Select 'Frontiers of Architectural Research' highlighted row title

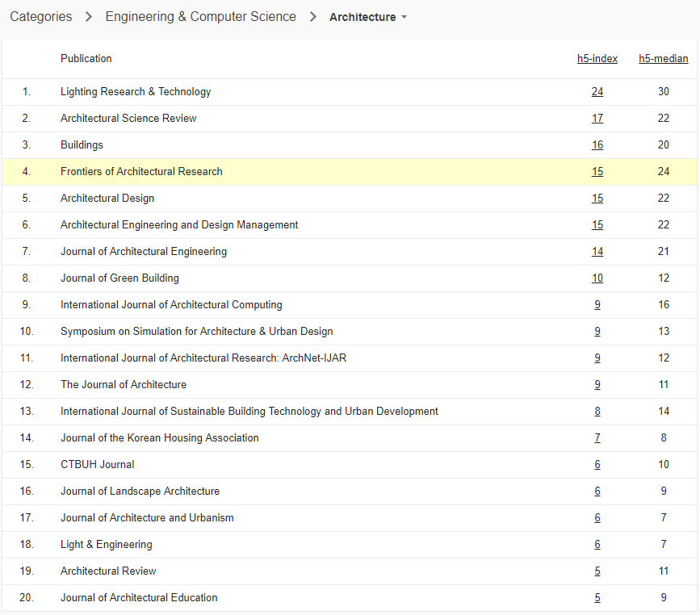141,171
